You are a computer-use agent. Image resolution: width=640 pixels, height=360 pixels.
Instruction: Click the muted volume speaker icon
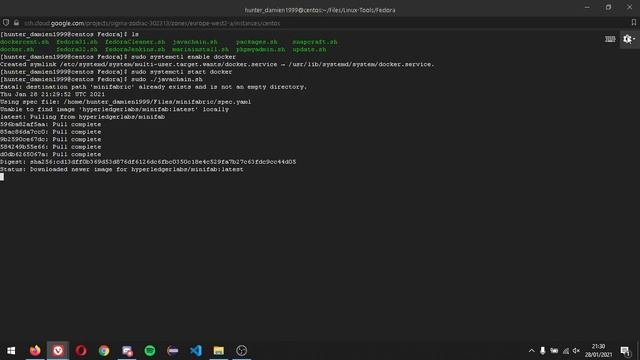[576, 351]
